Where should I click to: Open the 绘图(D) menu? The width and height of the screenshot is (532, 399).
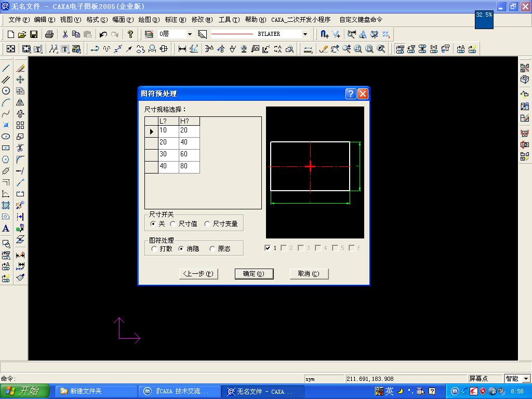tap(149, 20)
